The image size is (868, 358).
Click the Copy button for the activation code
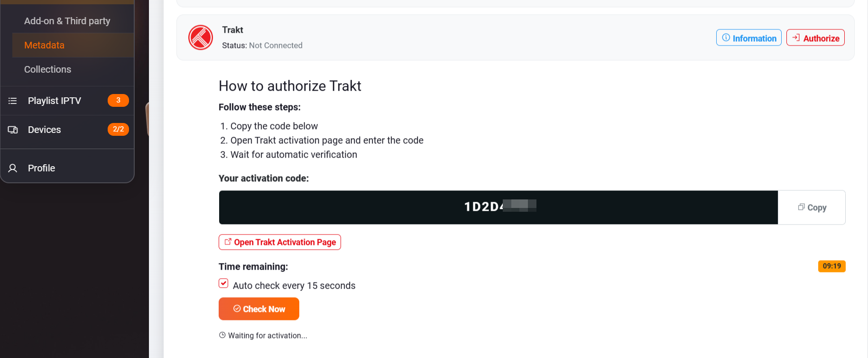[812, 207]
